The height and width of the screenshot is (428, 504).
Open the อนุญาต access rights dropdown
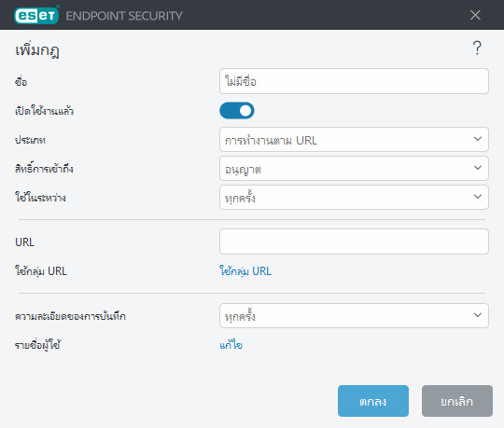click(x=354, y=168)
